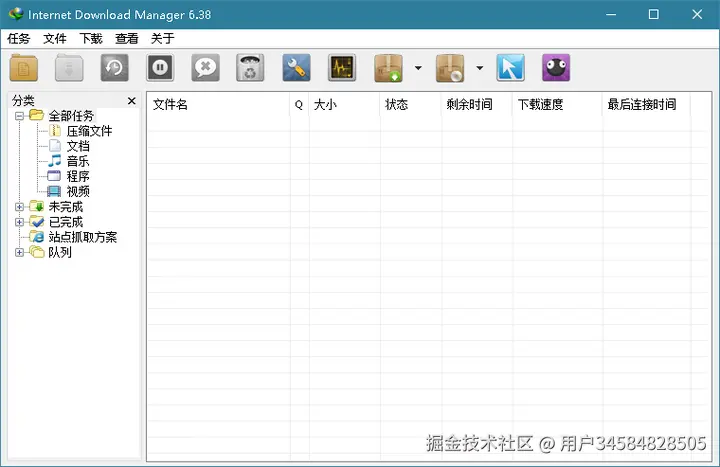Select the 文档 category
Viewport: 720px width, 467px height.
pos(78,146)
